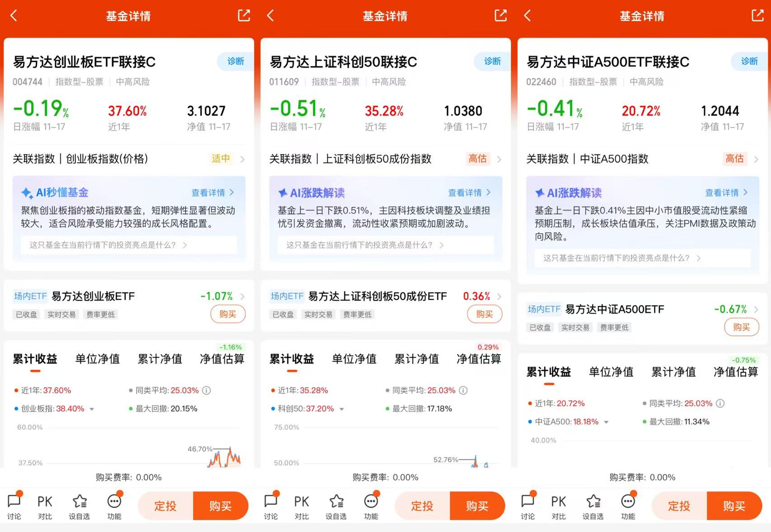Tap bottom 购买 for 易方达上证科创50联接C
The height and width of the screenshot is (532, 771).
[x=478, y=506]
